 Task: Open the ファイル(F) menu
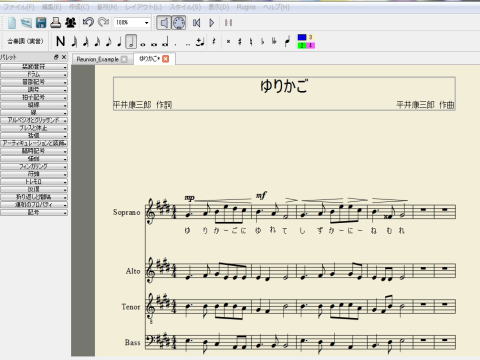pyautogui.click(x=20, y=7)
